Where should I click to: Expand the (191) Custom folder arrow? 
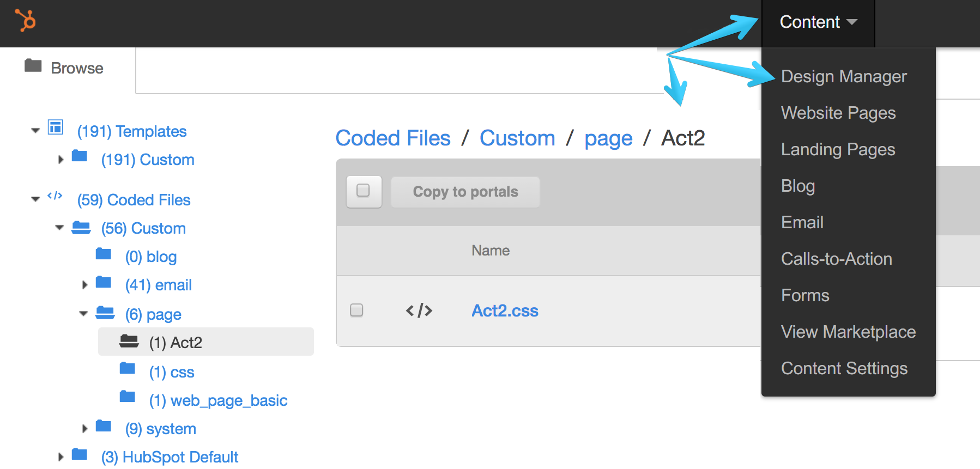(61, 160)
